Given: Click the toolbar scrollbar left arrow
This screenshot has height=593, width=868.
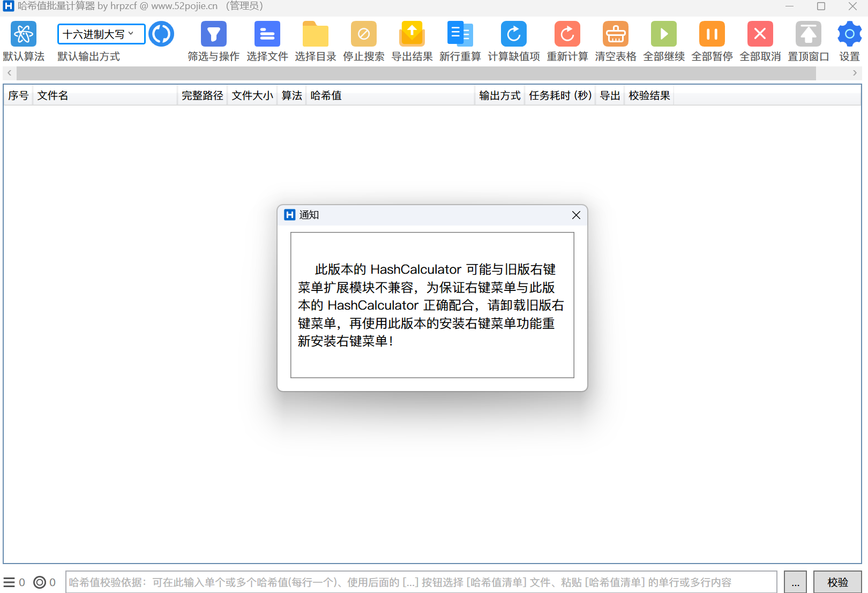Looking at the screenshot, I should (9, 73).
